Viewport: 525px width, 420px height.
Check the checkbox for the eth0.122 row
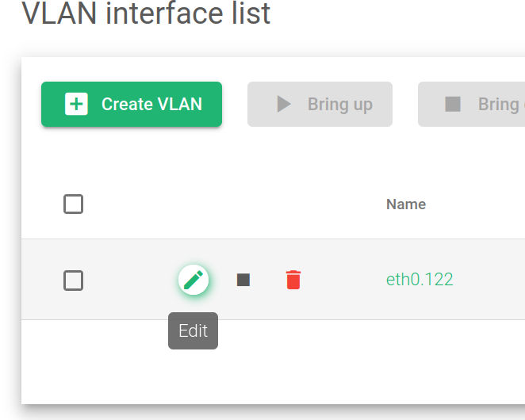tap(73, 281)
